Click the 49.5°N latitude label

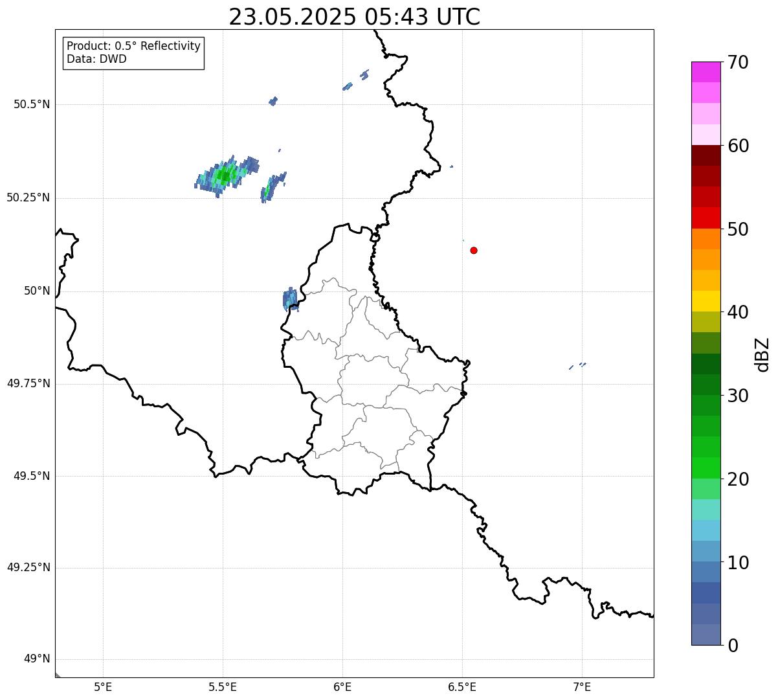(32, 476)
